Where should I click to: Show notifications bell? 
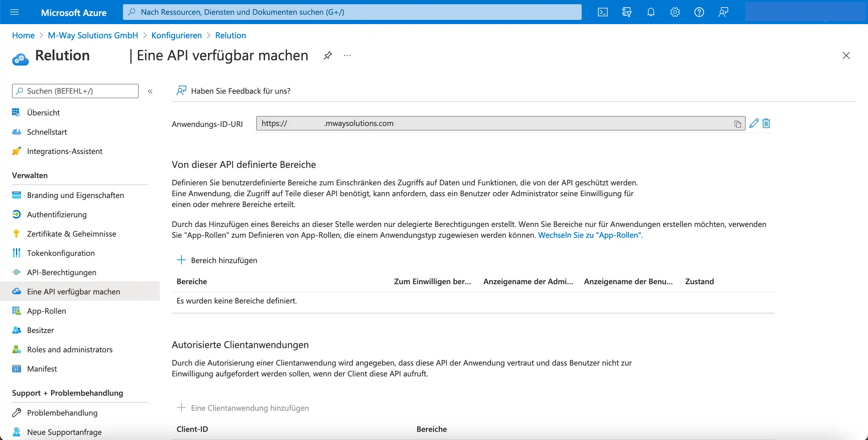click(651, 12)
